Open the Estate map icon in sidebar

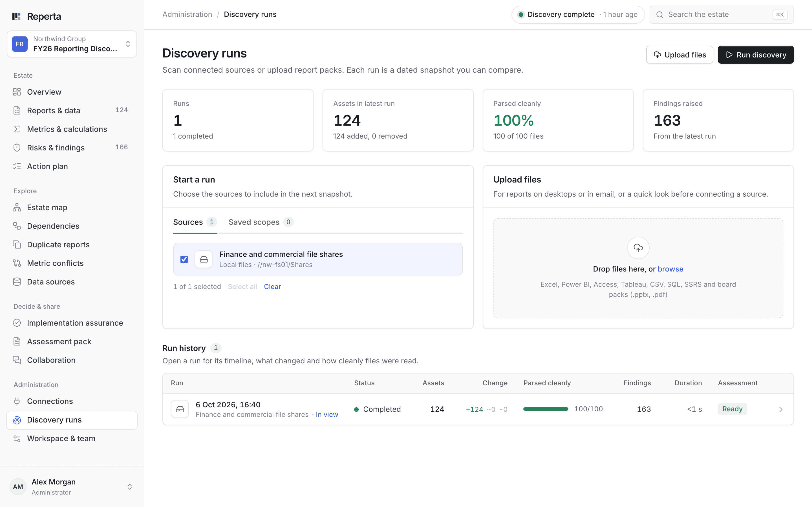(17, 208)
